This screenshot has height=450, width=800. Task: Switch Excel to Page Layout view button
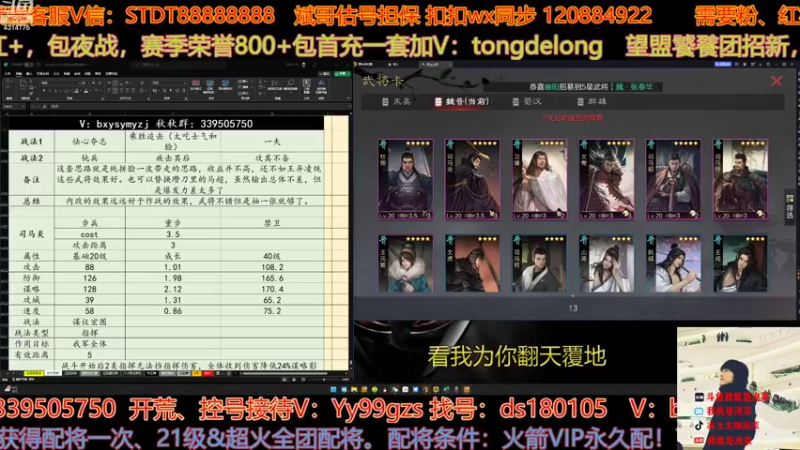(294, 379)
